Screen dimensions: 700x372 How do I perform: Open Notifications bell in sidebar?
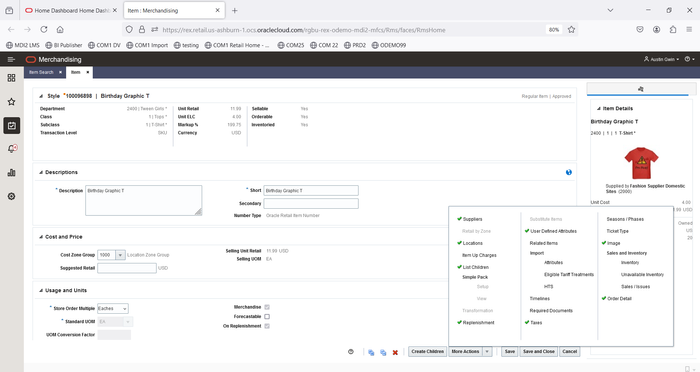[x=12, y=149]
